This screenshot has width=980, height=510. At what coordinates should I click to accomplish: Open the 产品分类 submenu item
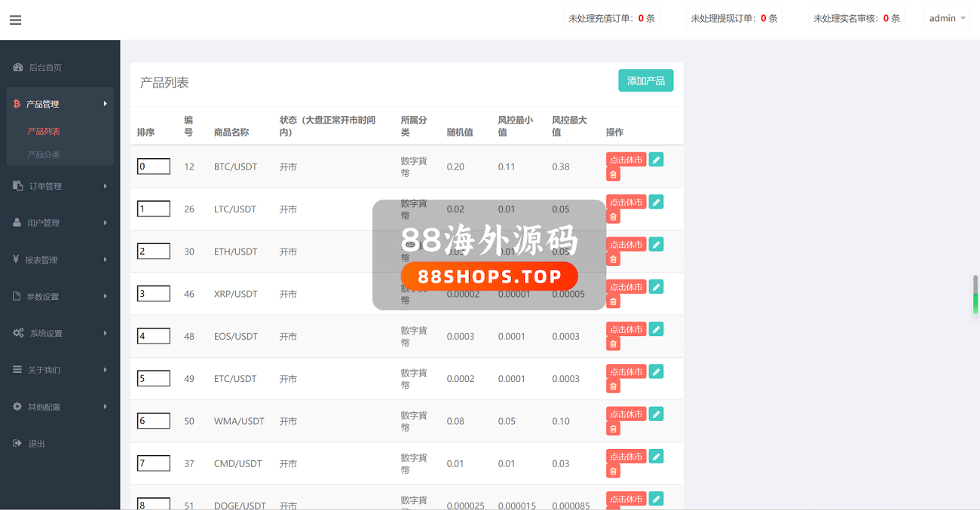click(x=44, y=154)
